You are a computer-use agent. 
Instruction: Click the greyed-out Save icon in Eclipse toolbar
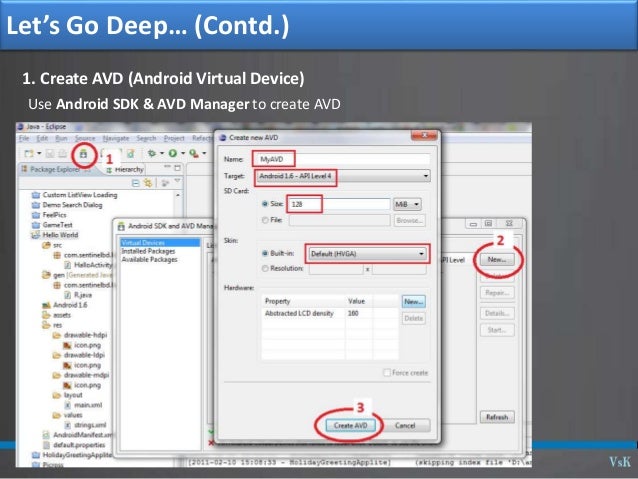50,153
